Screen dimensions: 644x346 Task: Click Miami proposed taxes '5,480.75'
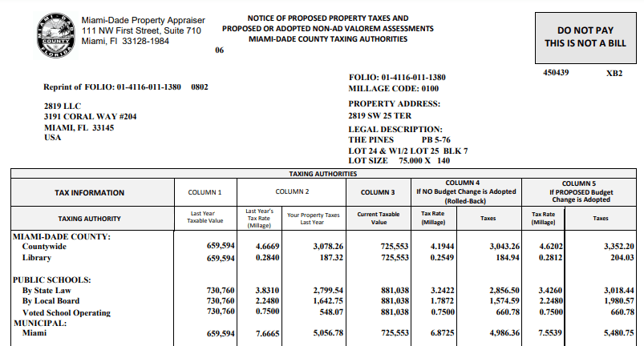[618, 333]
